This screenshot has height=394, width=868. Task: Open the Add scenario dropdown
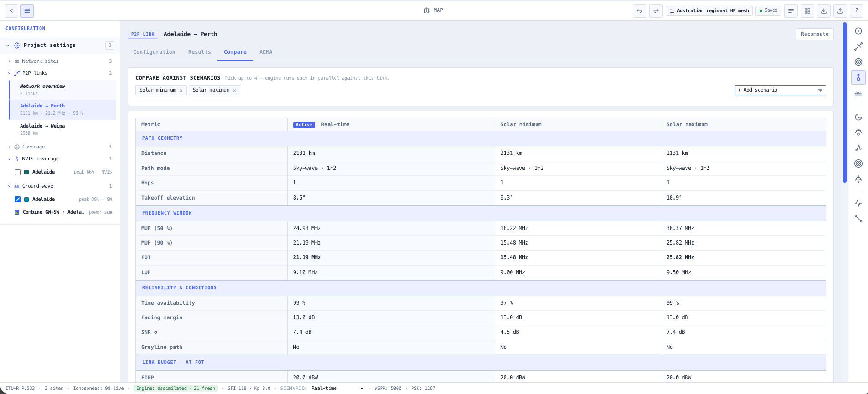click(x=780, y=90)
